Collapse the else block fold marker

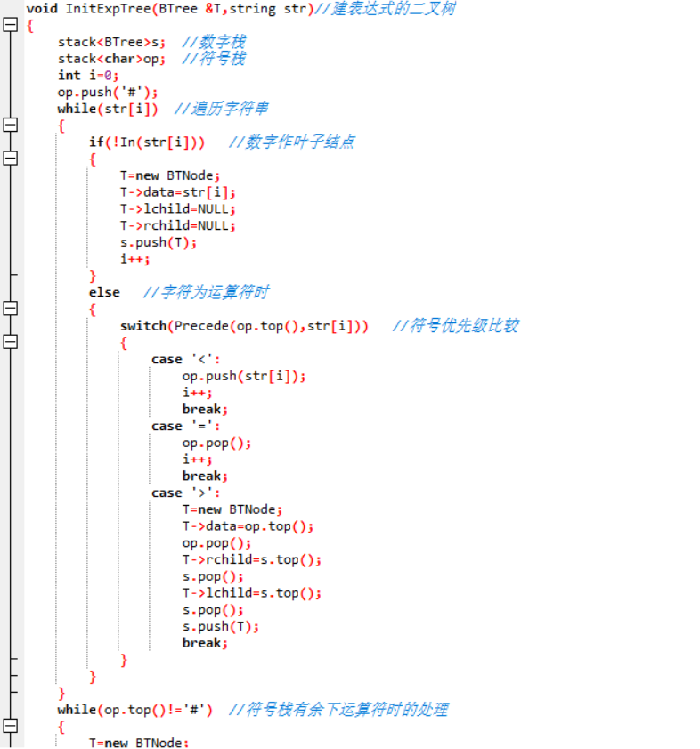[10, 308]
